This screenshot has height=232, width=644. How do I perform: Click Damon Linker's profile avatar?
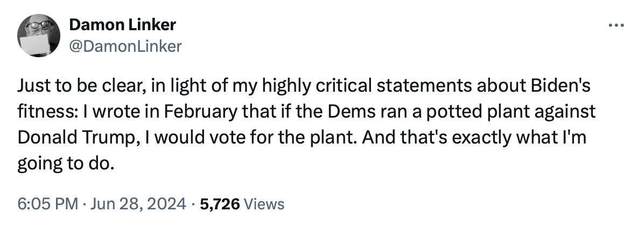39,36
